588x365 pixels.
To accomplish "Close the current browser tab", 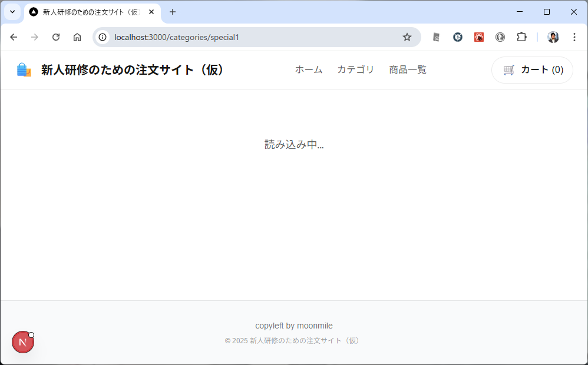I will pos(151,12).
